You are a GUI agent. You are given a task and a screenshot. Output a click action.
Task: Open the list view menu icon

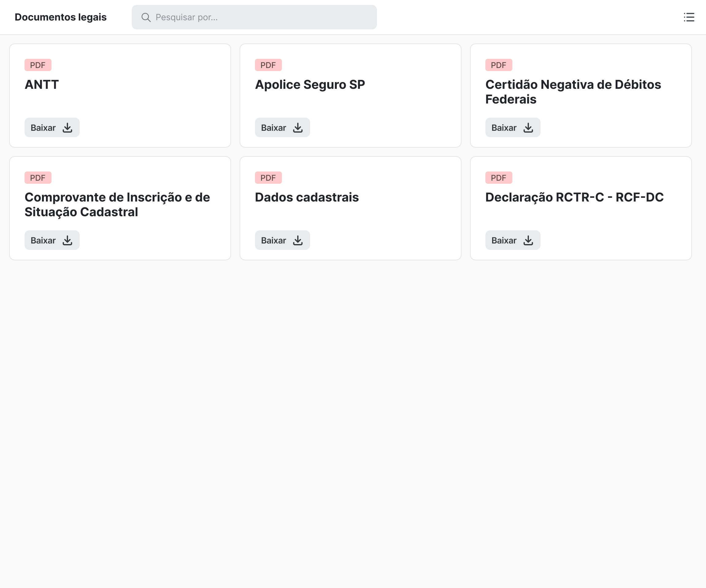tap(689, 17)
